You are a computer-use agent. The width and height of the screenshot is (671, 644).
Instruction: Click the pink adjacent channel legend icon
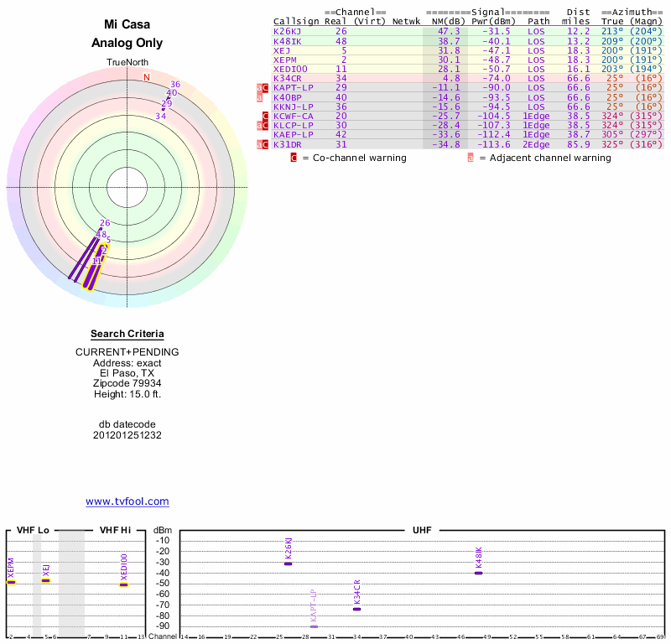pyautogui.click(x=471, y=158)
